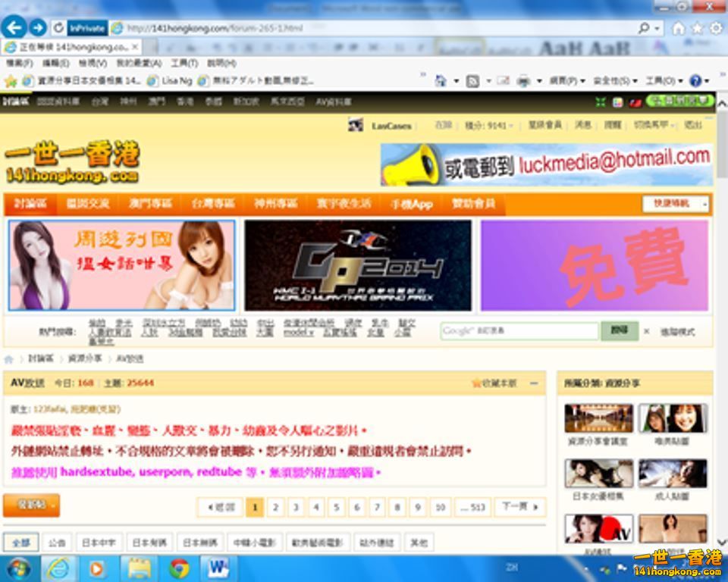Click the ZH language indicator in system tray
728x582 pixels.
[x=512, y=567]
